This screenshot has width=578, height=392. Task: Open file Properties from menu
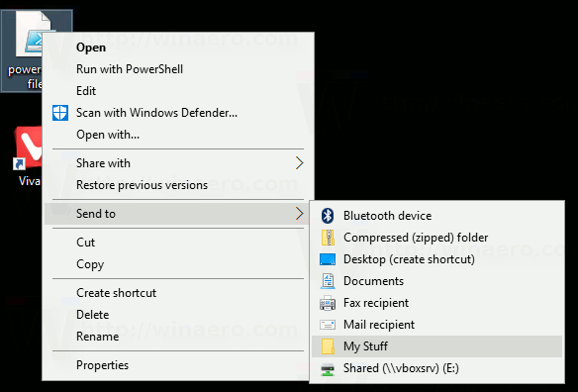pos(103,365)
